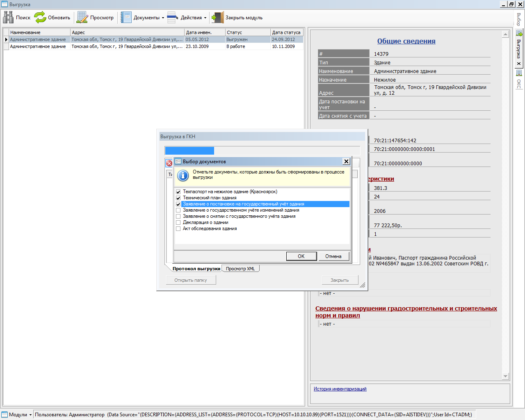This screenshot has width=525, height=420.
Task: Uncheck Техпаспорт на нежилое здание checkbox
Action: pos(178,192)
